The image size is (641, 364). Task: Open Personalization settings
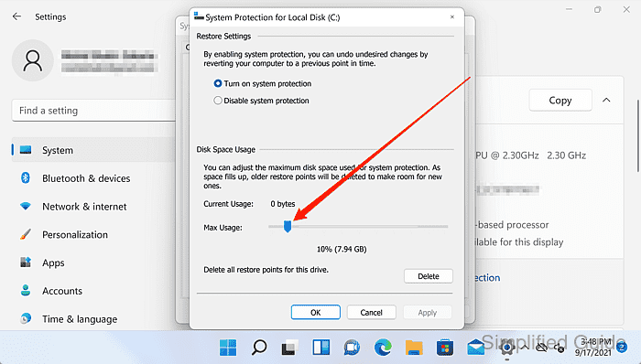coord(75,235)
